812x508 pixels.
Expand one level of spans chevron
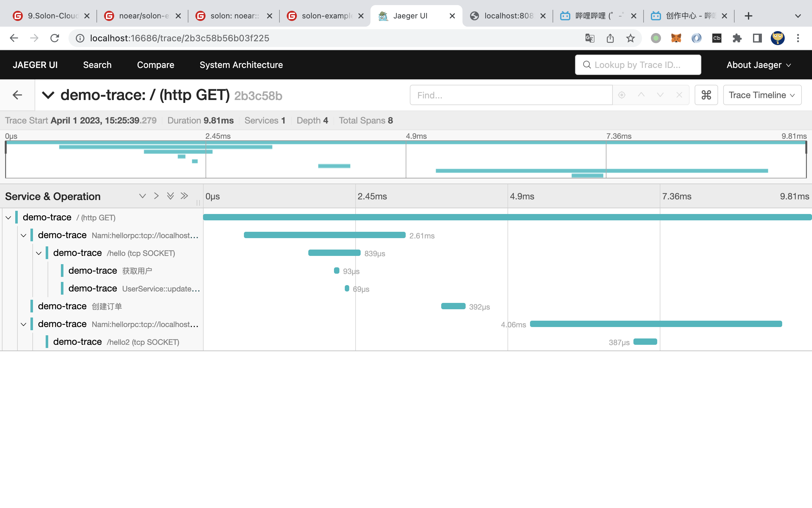click(142, 196)
